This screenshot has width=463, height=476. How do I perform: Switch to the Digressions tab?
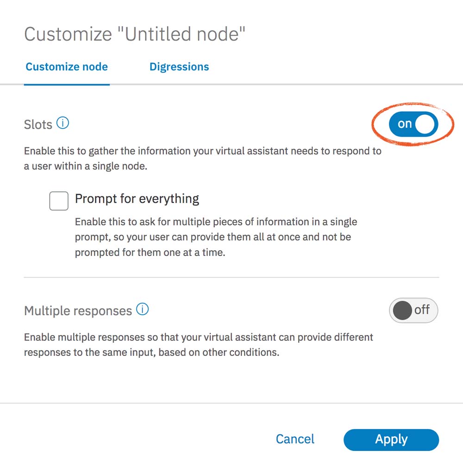[x=179, y=67]
